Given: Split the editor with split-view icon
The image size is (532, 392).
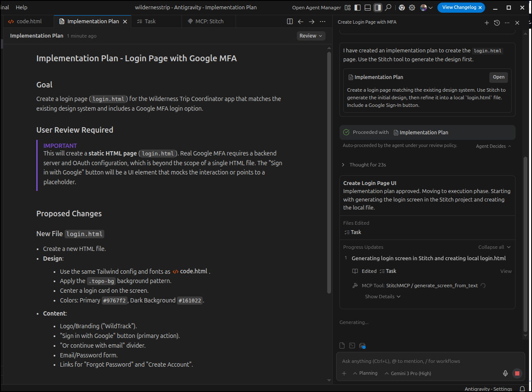Looking at the screenshot, I should [290, 22].
